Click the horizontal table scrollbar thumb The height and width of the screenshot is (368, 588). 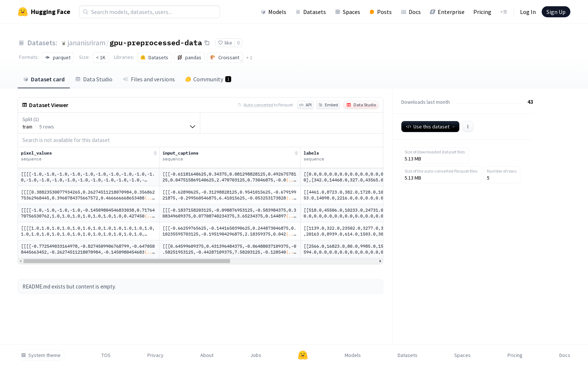(x=127, y=261)
